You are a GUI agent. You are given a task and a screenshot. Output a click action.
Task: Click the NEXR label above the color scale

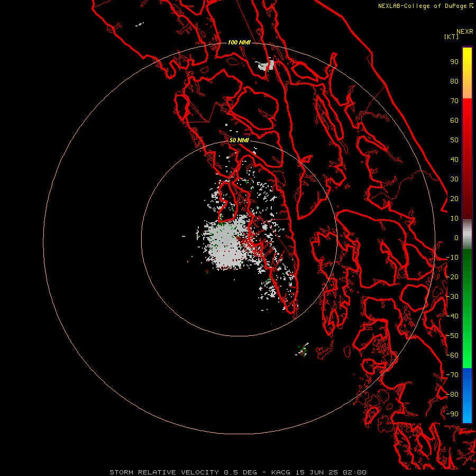465,32
